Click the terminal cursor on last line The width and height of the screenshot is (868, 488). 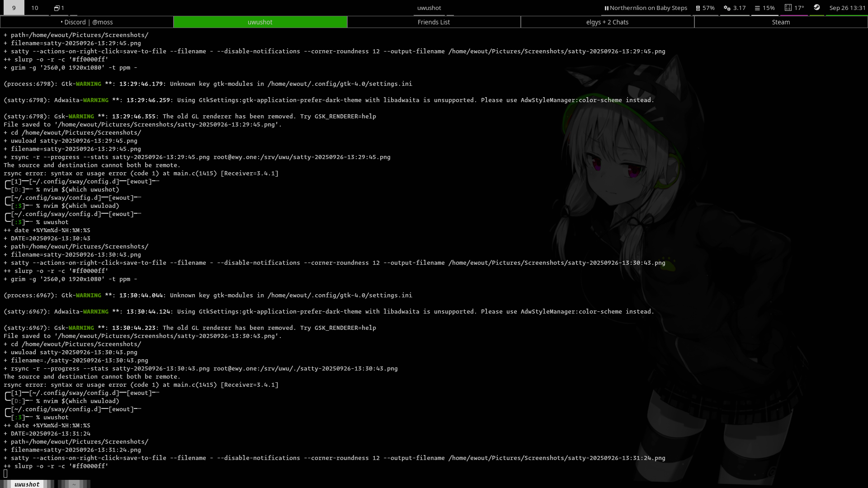(x=5, y=474)
